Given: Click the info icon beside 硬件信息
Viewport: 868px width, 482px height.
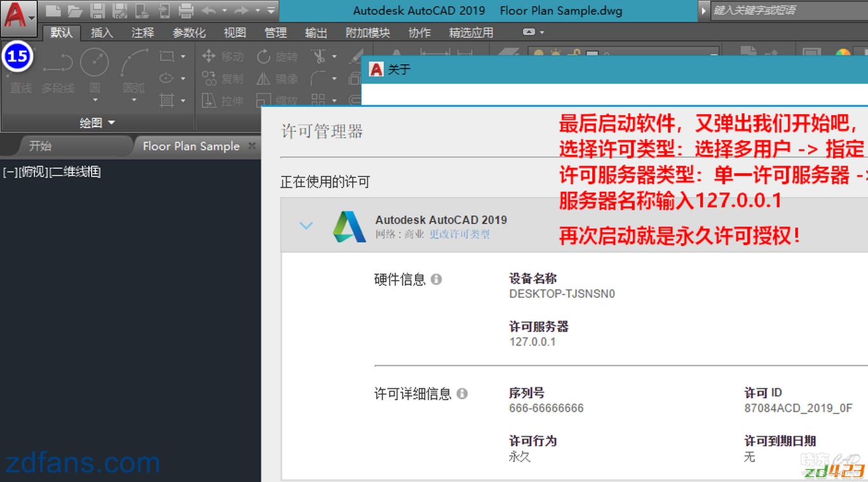Looking at the screenshot, I should [437, 279].
